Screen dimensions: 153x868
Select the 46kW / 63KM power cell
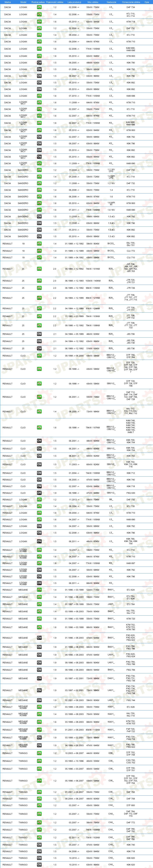coord(93,334)
